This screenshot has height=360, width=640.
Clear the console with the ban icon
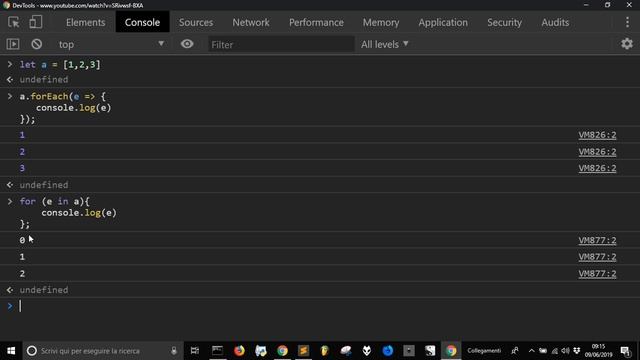coord(36,44)
